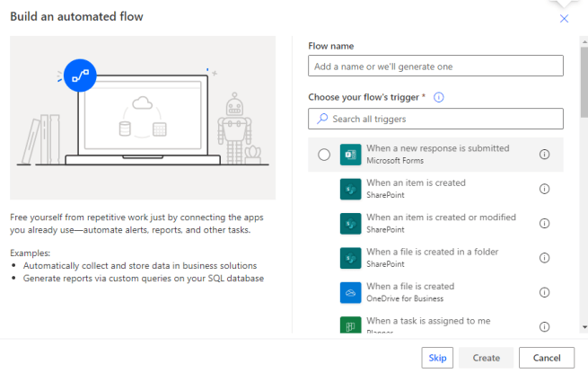
Task: Cancel the automated flow dialog
Action: 546,358
